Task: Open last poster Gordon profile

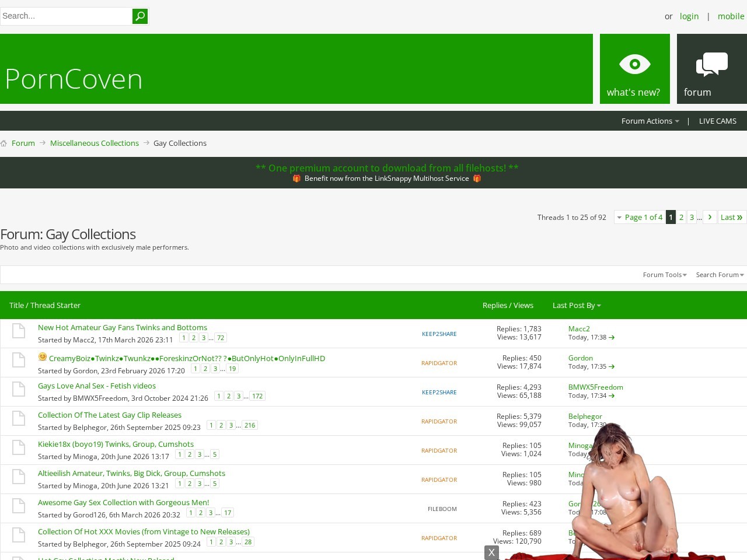Action: [581, 358]
